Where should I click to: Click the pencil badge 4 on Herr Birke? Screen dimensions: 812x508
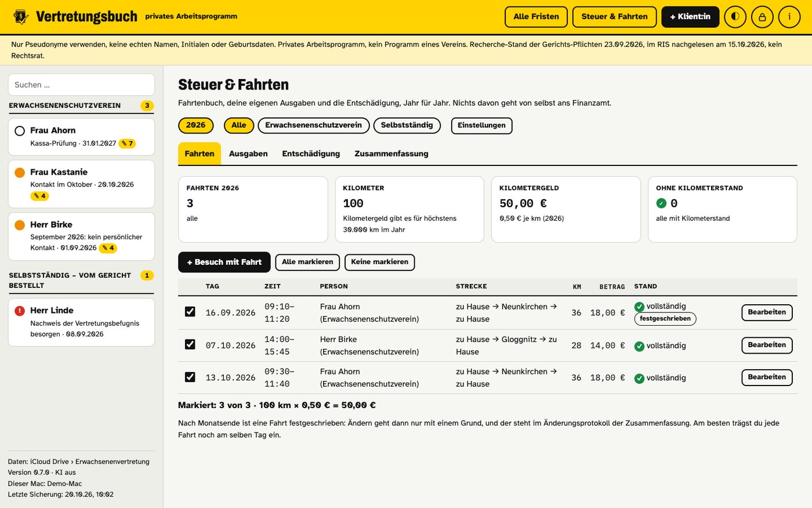tap(108, 248)
